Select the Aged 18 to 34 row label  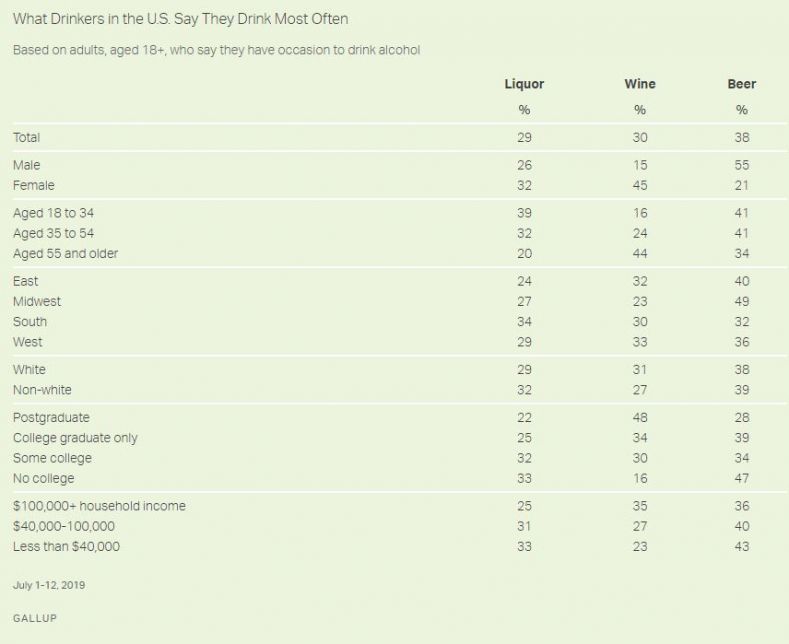(53, 213)
